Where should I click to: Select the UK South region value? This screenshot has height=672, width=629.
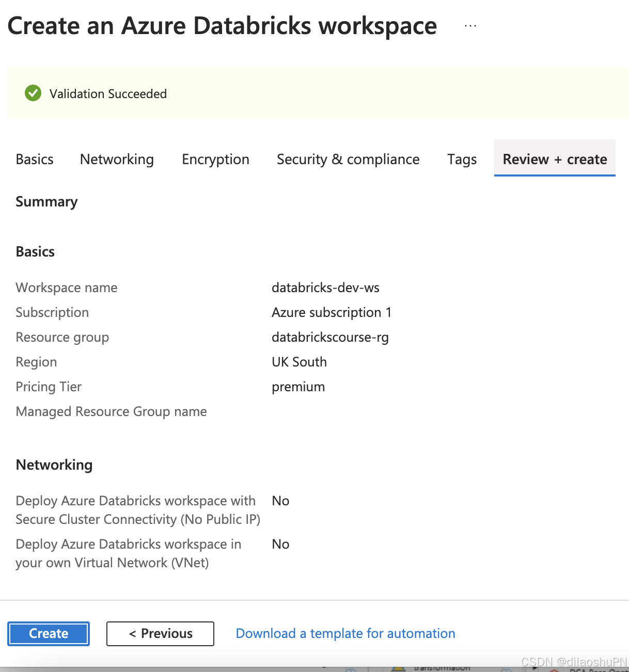coord(299,362)
